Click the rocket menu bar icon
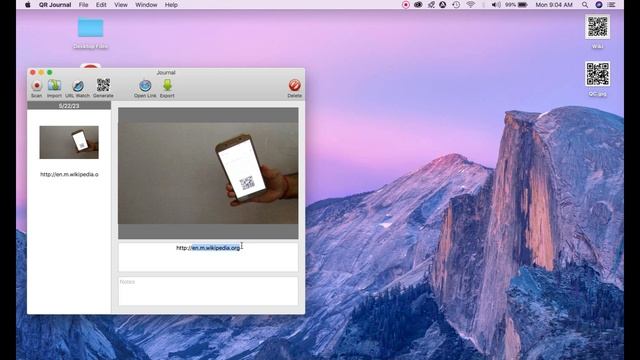The height and width of the screenshot is (360, 640). pos(431,5)
